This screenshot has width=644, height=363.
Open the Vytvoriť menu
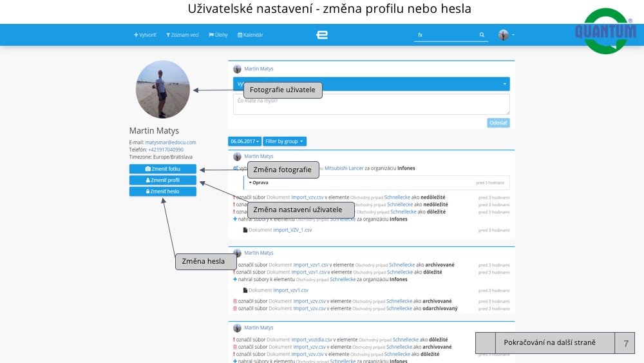coord(147,35)
